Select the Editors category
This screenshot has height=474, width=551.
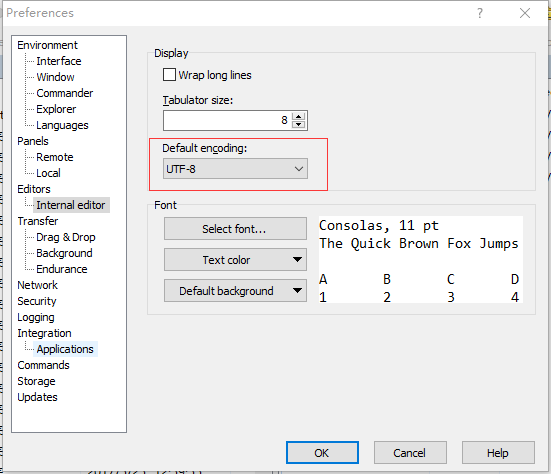34,189
